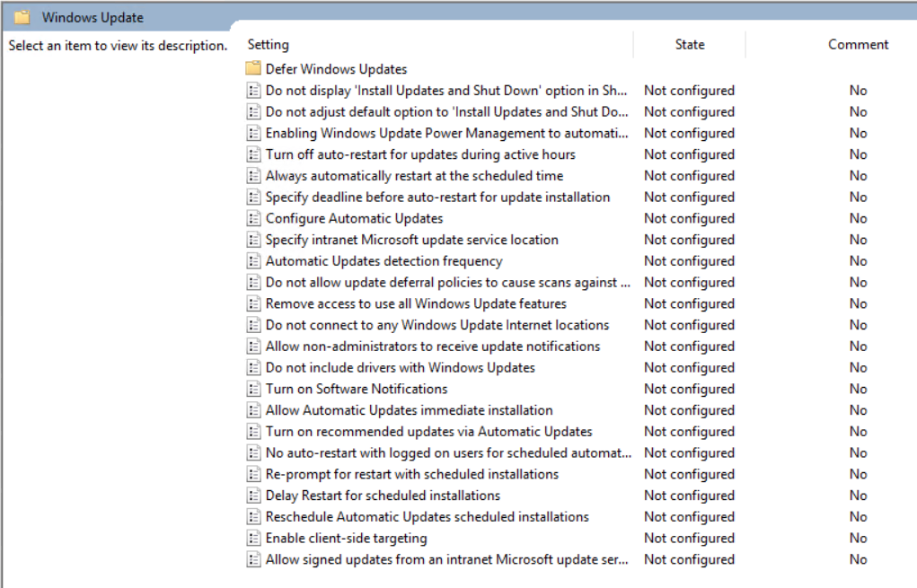Select Always automatically restart at the scheduled time
917x588 pixels.
pos(415,176)
